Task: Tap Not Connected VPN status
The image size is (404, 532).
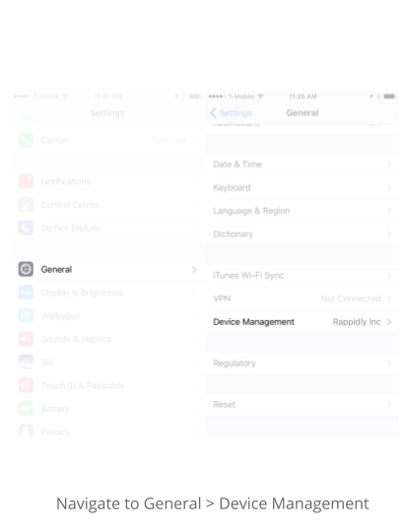Action: (x=351, y=299)
